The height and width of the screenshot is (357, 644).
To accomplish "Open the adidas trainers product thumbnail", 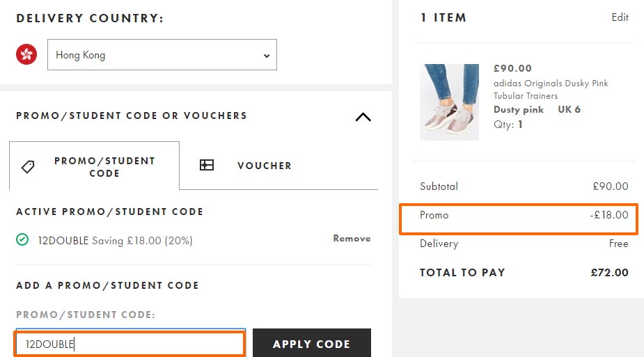I will click(449, 102).
